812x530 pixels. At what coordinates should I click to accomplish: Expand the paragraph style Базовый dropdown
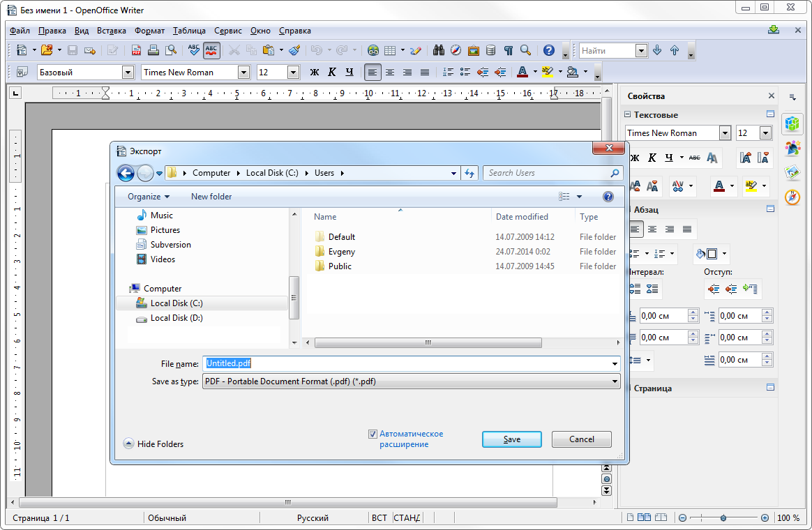click(128, 72)
